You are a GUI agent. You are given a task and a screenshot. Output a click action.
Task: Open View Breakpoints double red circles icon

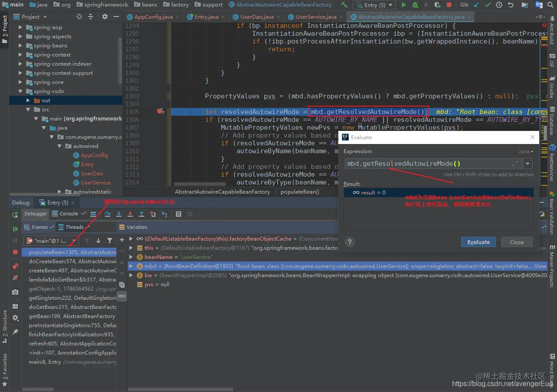[x=15, y=266]
